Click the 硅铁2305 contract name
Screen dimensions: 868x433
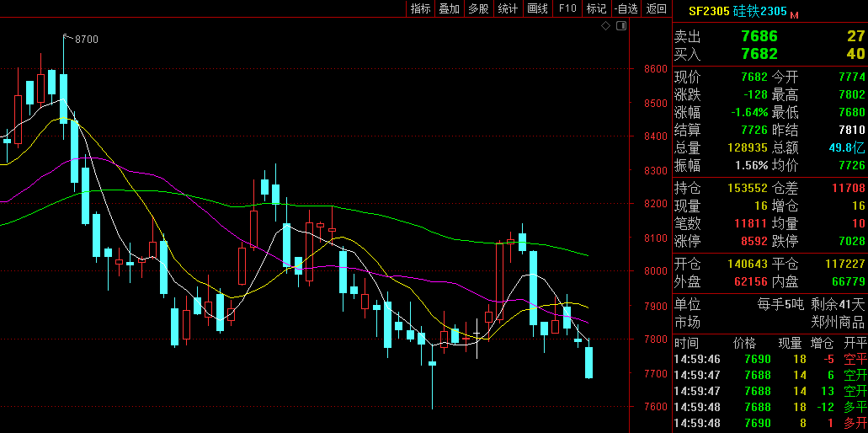(x=759, y=11)
